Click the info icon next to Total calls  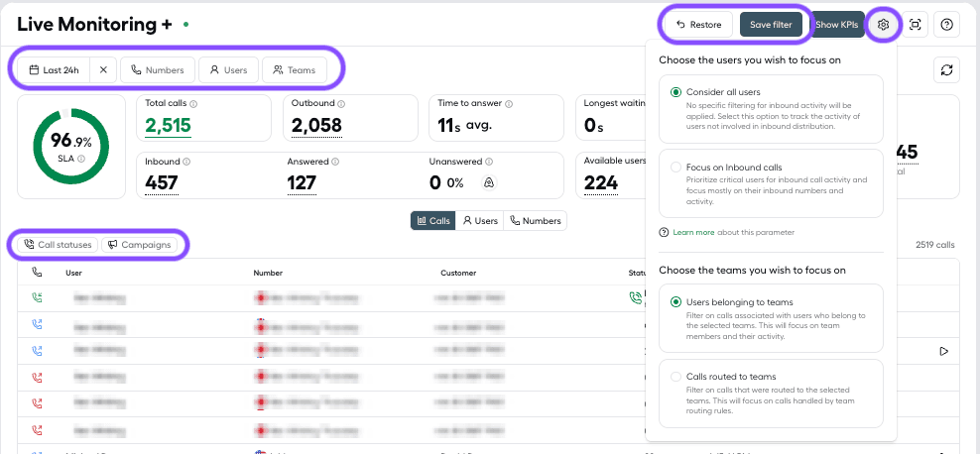pos(193,104)
